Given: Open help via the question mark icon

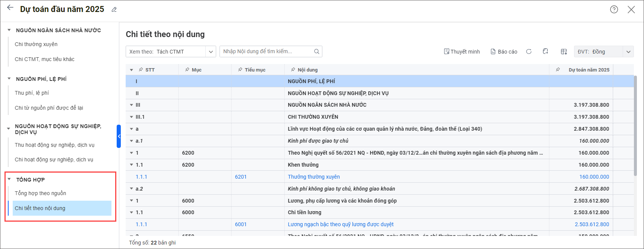Looking at the screenshot, I should (614, 9).
